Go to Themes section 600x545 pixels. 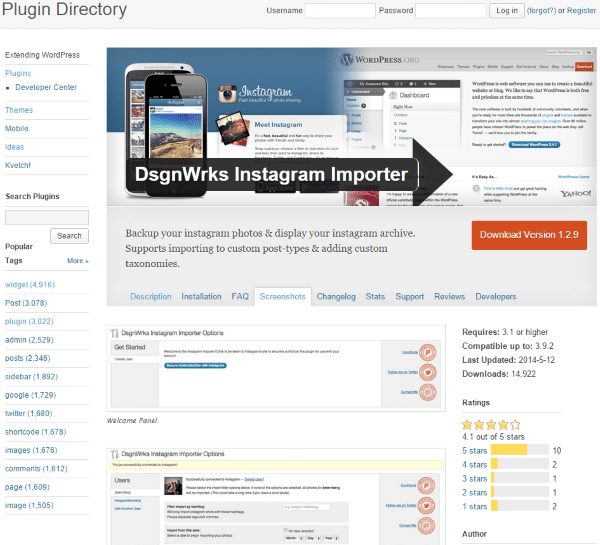(19, 110)
